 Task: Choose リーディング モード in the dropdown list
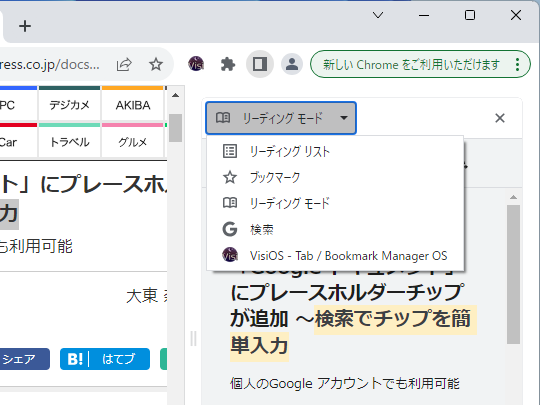335,203
